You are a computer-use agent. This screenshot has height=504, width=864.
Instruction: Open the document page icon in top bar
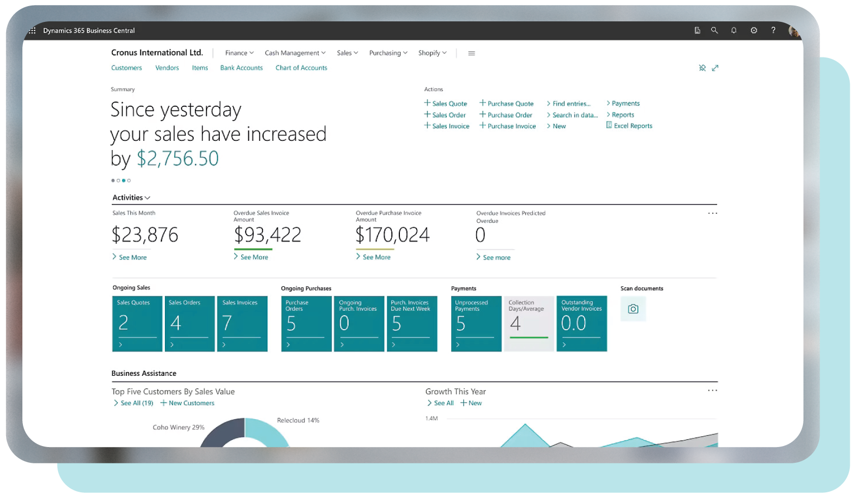click(x=697, y=31)
